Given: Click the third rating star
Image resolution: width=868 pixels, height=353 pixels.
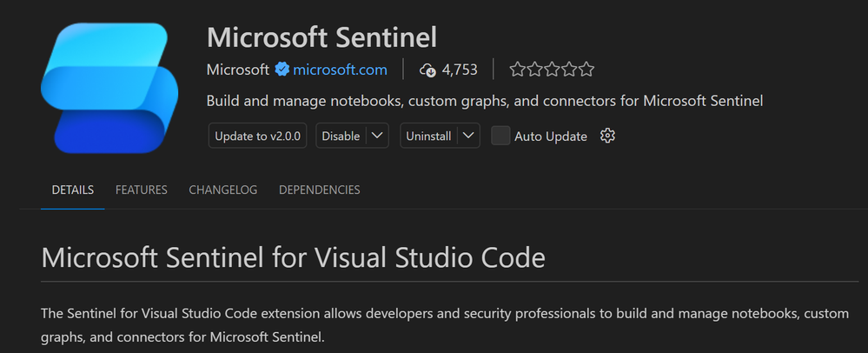Looking at the screenshot, I should coord(552,70).
